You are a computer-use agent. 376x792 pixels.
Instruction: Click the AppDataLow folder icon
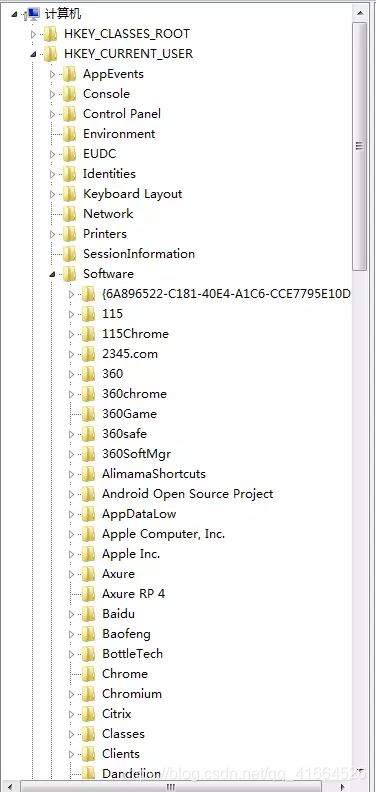click(88, 514)
